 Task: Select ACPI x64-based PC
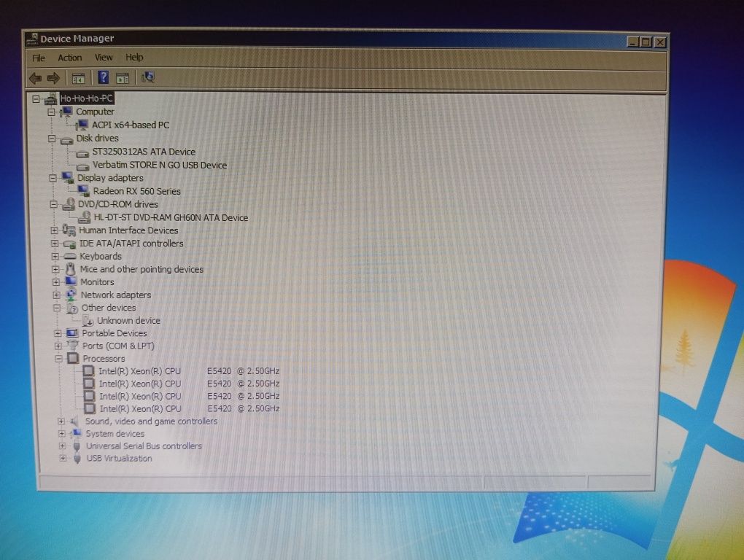(131, 125)
